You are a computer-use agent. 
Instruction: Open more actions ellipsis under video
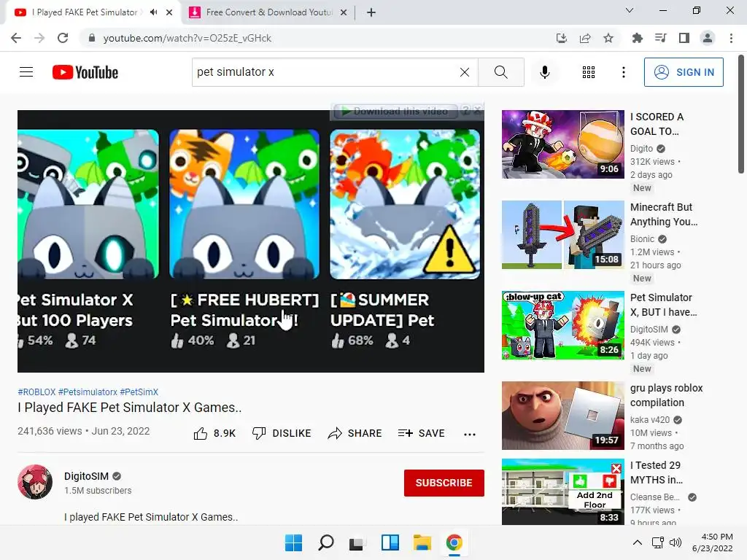click(470, 434)
